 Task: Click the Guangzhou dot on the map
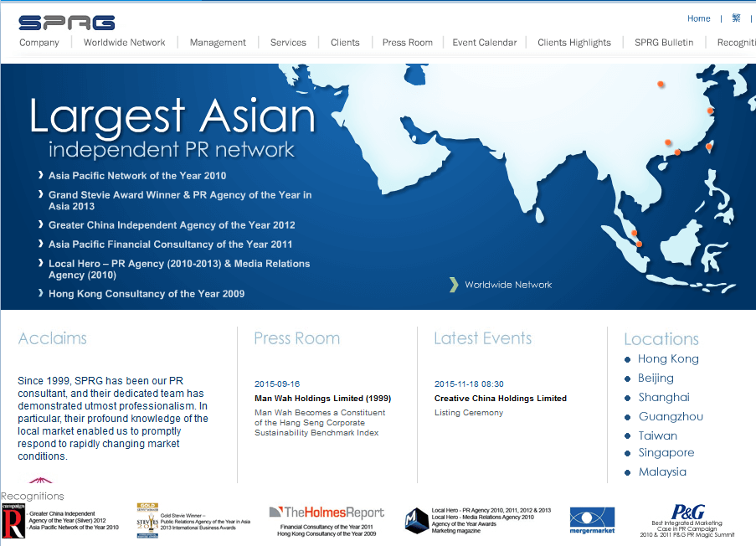point(668,142)
